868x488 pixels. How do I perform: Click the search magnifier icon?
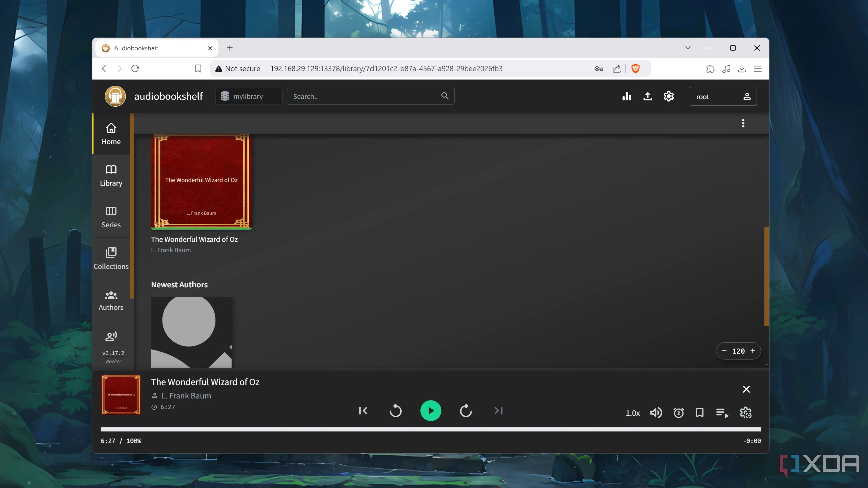pyautogui.click(x=445, y=96)
